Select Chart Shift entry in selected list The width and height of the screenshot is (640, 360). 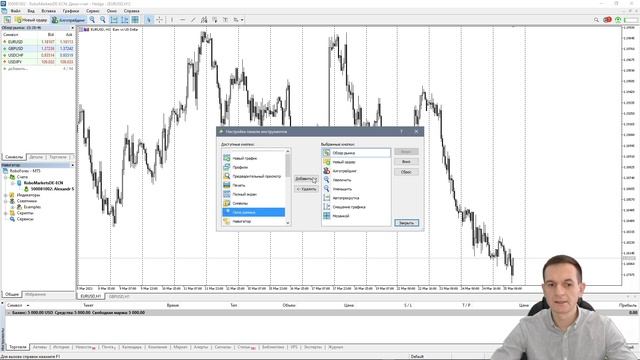pos(356,207)
